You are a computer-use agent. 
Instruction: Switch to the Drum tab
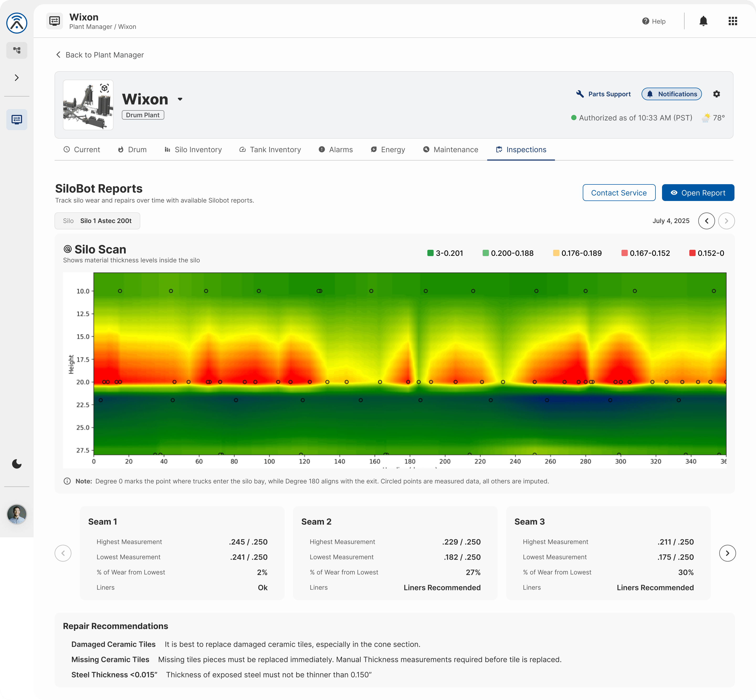[132, 150]
